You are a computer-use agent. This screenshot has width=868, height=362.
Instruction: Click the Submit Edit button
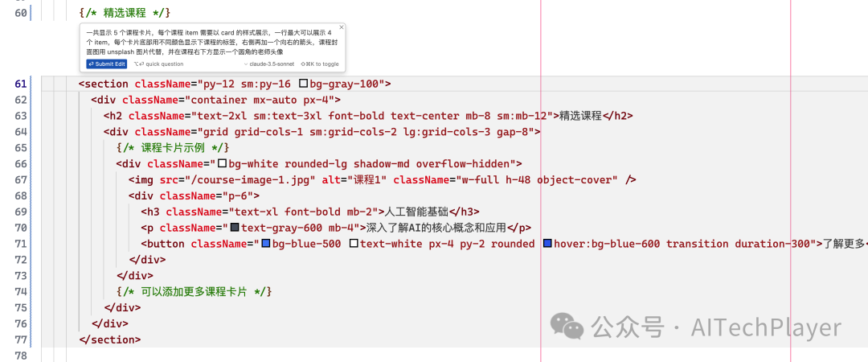click(x=107, y=64)
